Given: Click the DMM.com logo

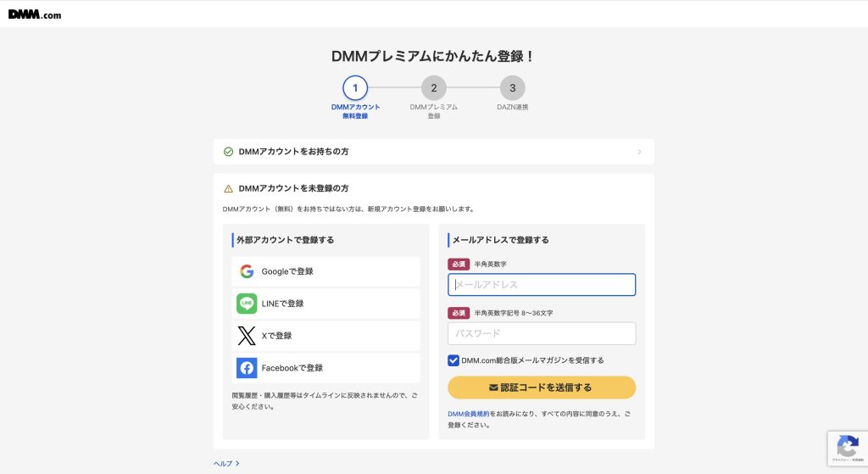Looking at the screenshot, I should click(35, 14).
